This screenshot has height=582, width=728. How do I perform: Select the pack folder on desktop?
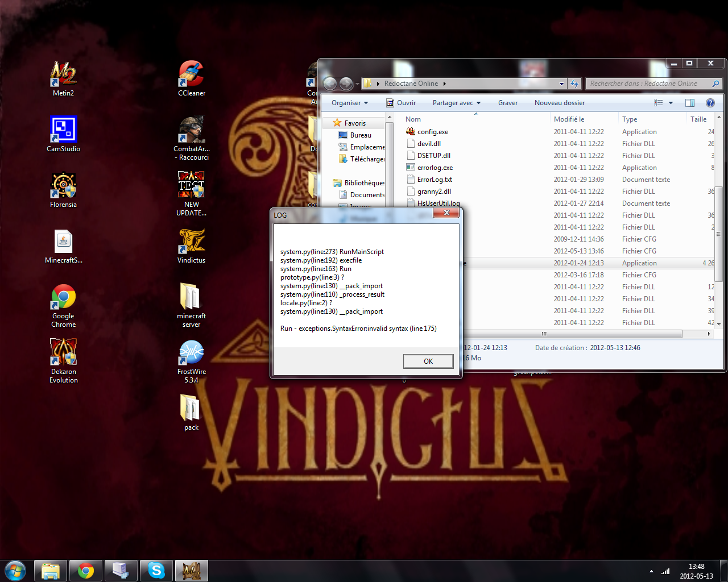192,413
